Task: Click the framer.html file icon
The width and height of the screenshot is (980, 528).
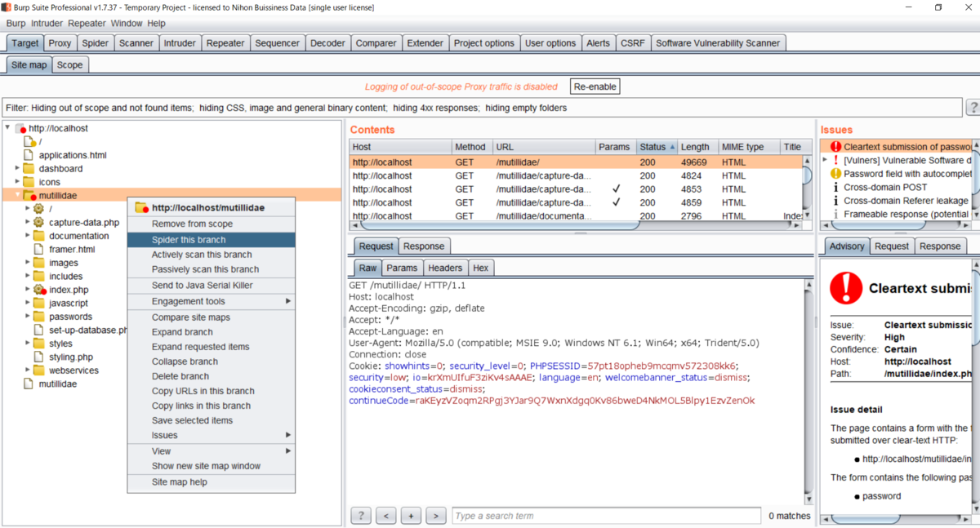Action: [38, 250]
